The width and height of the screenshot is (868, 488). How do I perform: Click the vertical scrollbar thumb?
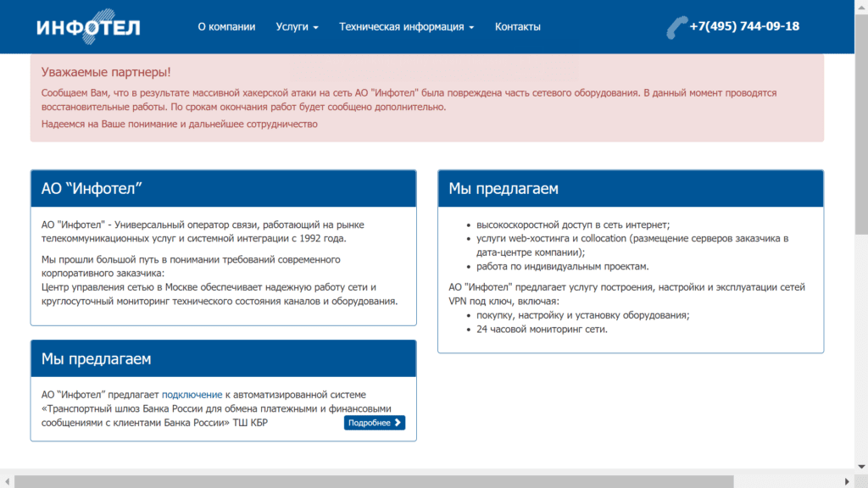(861, 119)
